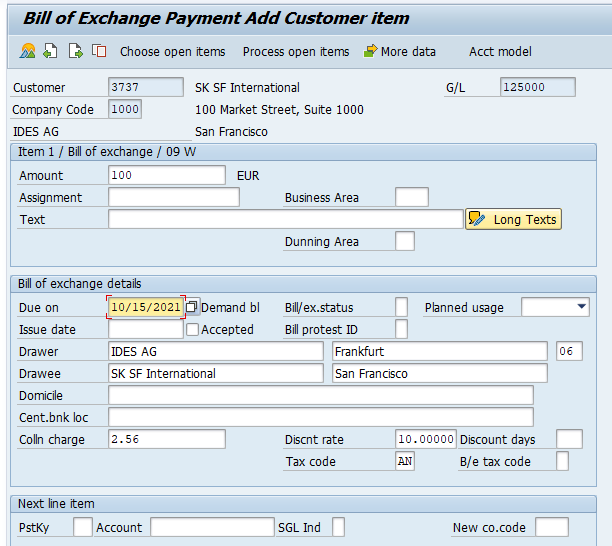Click the document overview mountain icon
This screenshot has height=546, width=612.
pyautogui.click(x=27, y=51)
